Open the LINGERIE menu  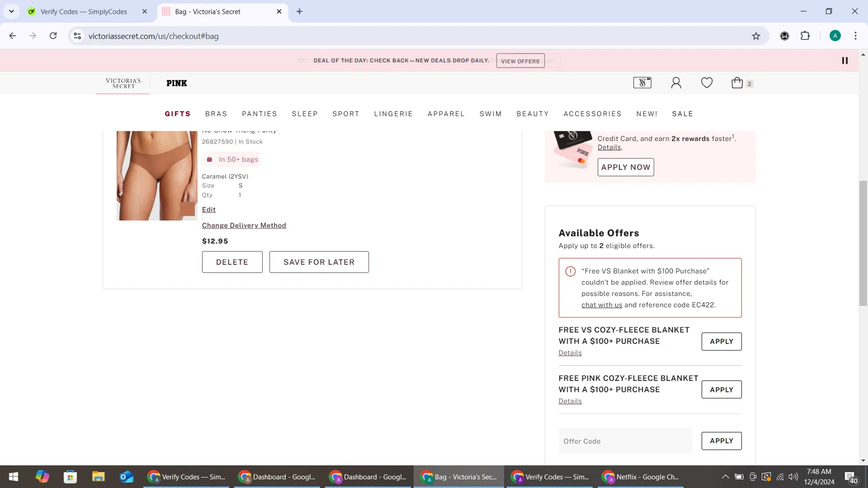tap(393, 114)
